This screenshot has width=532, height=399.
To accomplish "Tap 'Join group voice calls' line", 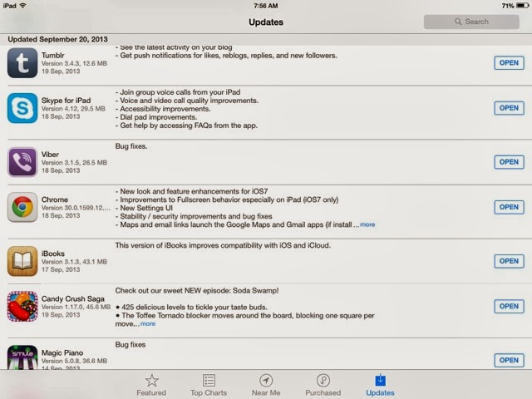I will 178,92.
